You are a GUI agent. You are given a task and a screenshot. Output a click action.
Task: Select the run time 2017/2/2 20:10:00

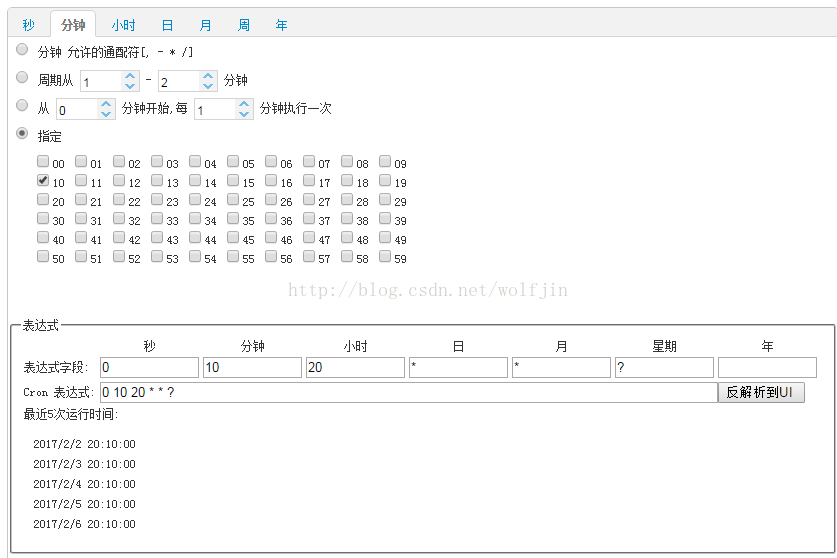(84, 444)
